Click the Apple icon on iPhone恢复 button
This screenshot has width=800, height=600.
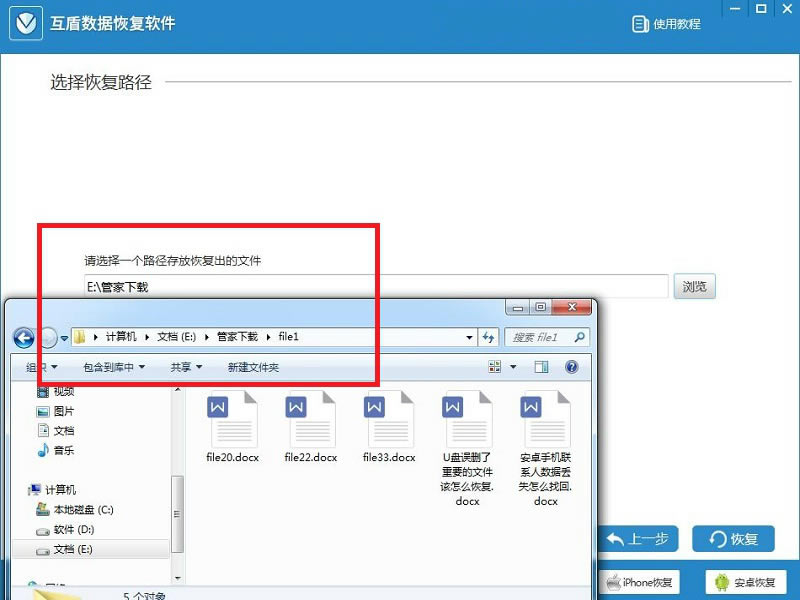pyautogui.click(x=612, y=582)
